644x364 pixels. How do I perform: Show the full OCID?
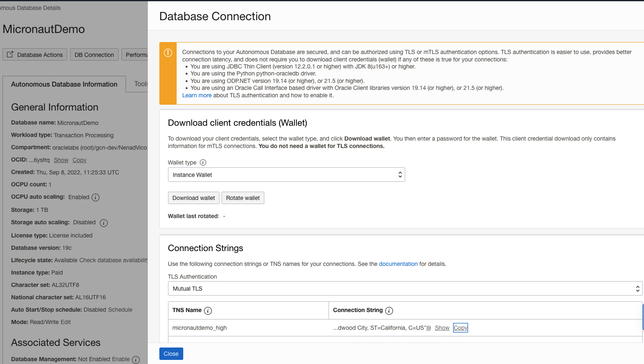point(61,160)
